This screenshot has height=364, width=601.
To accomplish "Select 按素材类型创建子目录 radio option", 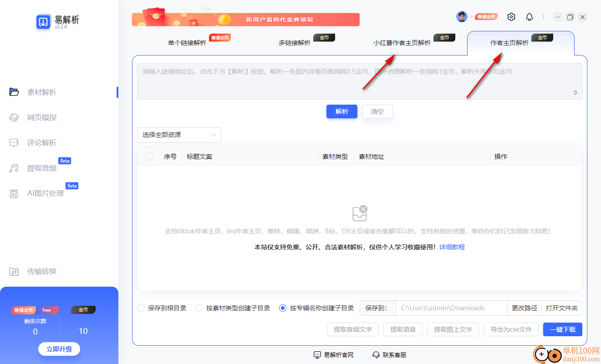I will (x=199, y=308).
